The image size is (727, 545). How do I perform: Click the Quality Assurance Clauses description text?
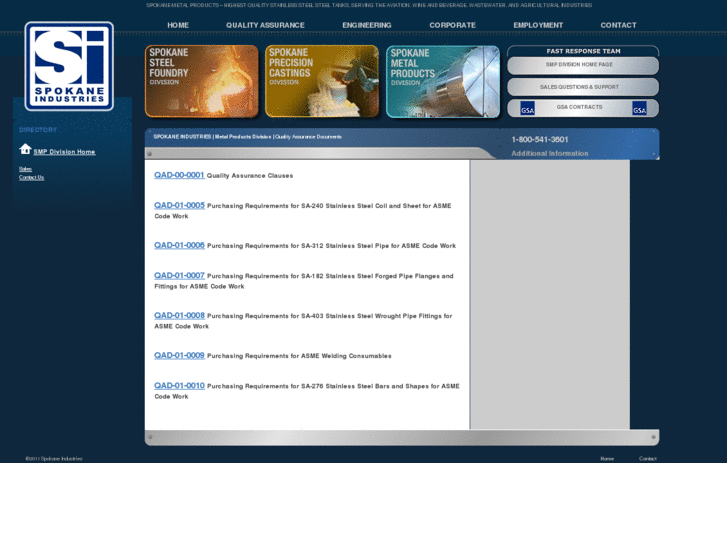coord(249,176)
